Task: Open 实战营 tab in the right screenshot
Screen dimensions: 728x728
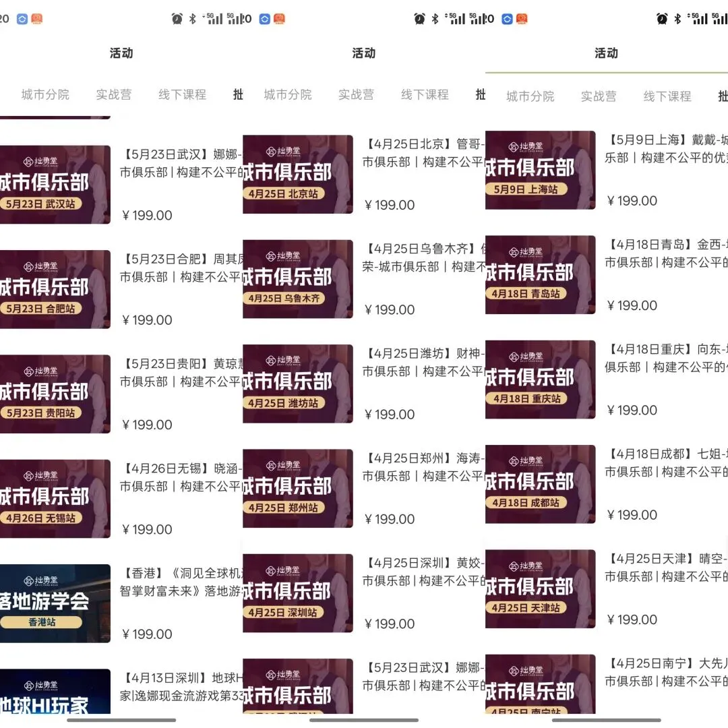Action: pos(599,96)
